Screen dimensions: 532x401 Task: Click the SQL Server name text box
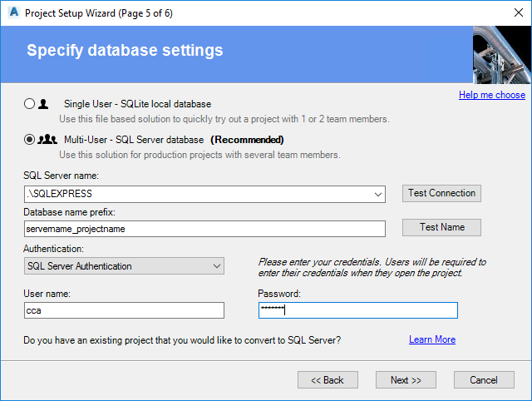(x=195, y=195)
